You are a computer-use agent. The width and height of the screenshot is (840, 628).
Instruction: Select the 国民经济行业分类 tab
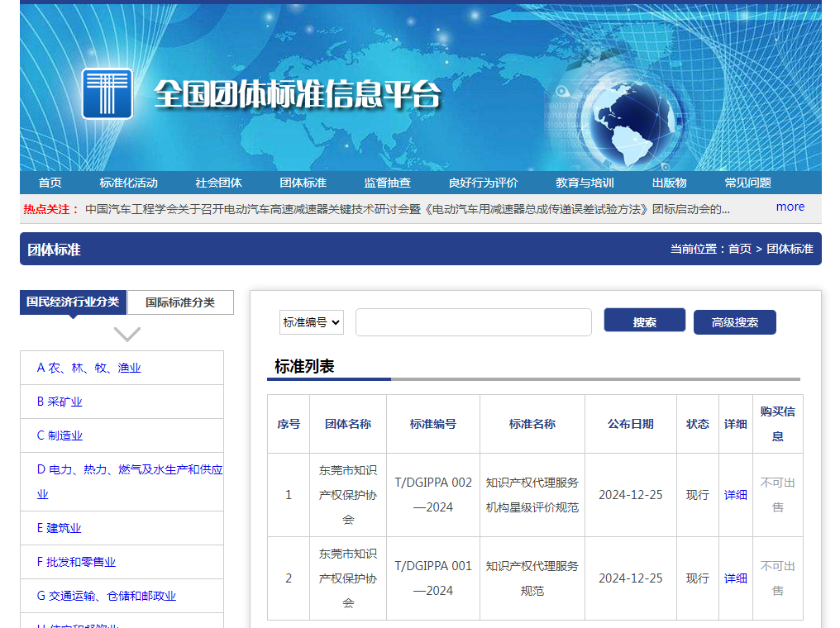click(73, 302)
